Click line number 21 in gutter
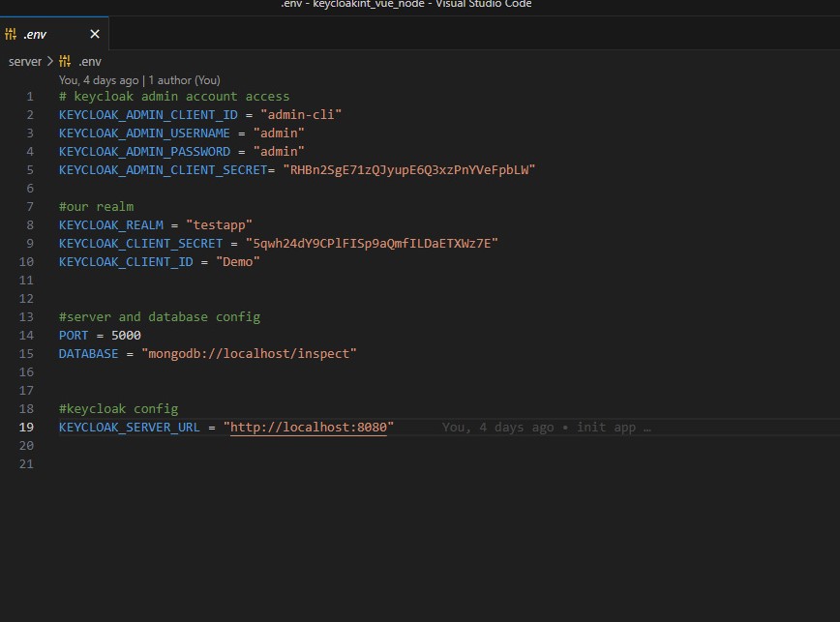Viewport: 840px width, 622px height. pos(26,464)
